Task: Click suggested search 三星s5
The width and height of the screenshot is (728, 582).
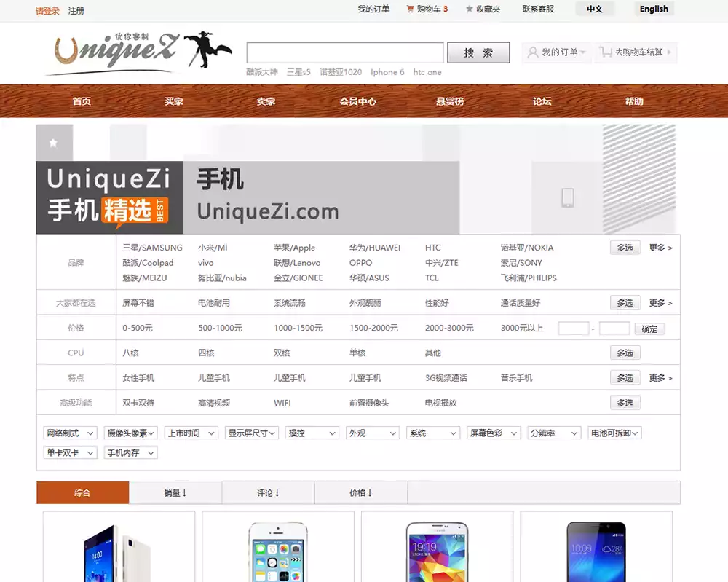Action: tap(298, 72)
